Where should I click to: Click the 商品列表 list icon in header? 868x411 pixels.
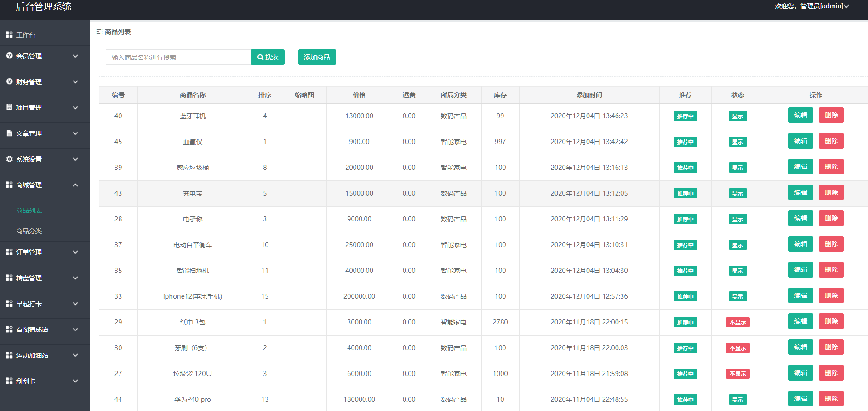tap(100, 32)
